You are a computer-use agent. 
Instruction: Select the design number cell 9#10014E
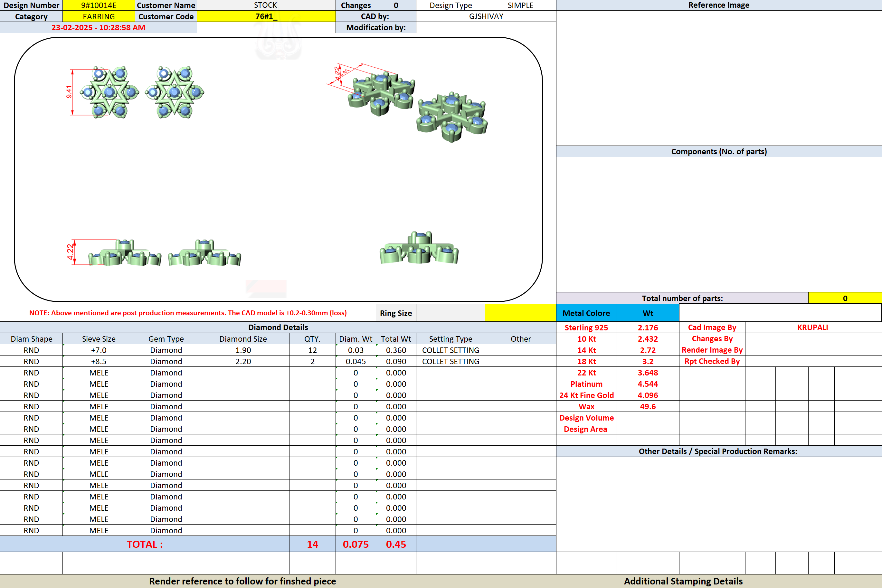pos(99,5)
